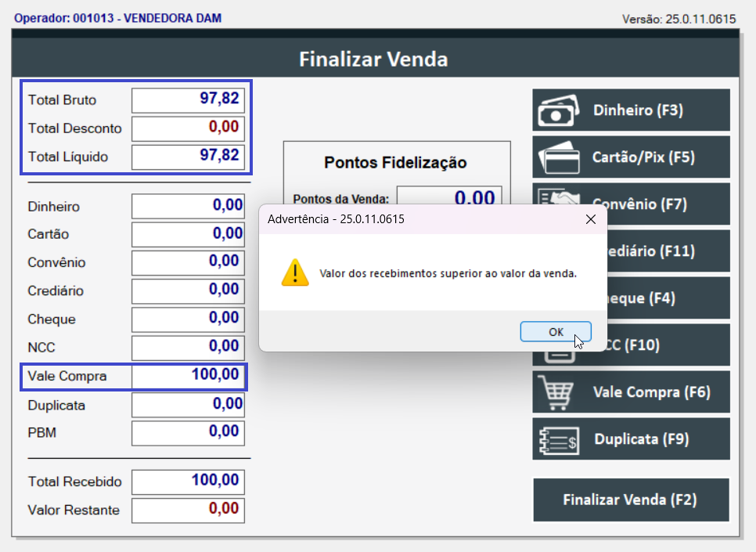The height and width of the screenshot is (552, 756).
Task: Click the Total Recebido label
Action: 74,482
